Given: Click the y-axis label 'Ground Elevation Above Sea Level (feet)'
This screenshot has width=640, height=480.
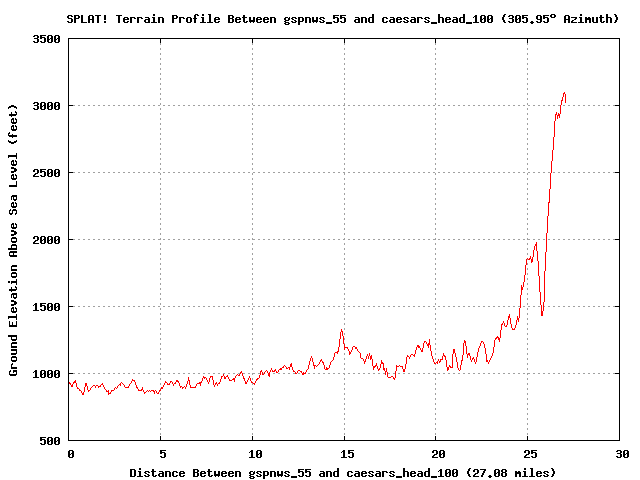Looking at the screenshot, I should pyautogui.click(x=13, y=240).
